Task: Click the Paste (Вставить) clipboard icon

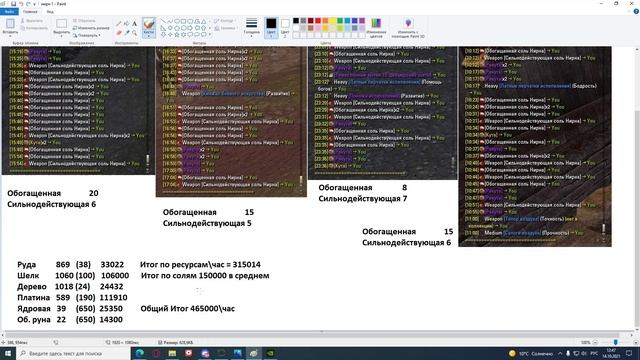Action: point(10,23)
